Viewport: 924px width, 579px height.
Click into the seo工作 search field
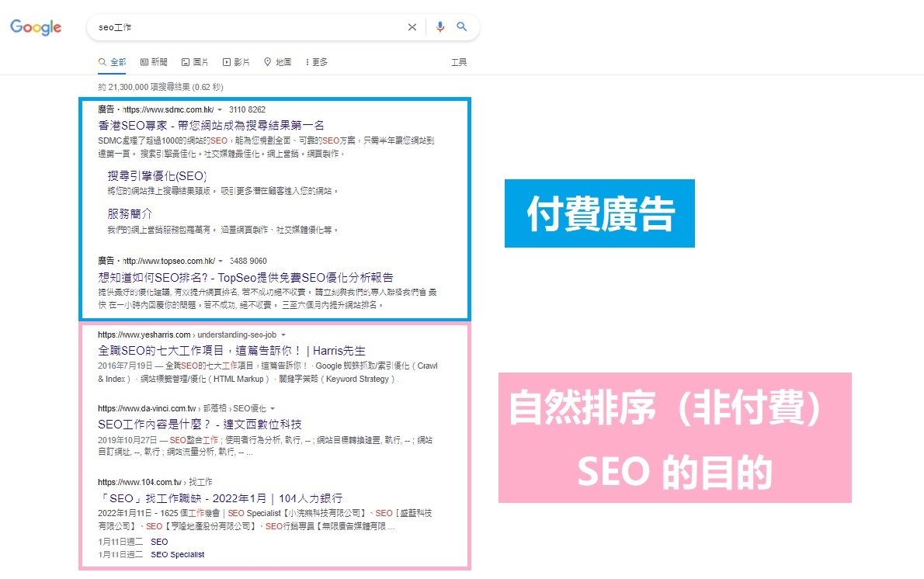click(248, 27)
